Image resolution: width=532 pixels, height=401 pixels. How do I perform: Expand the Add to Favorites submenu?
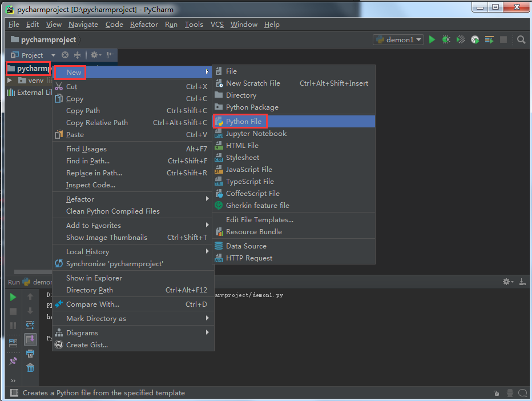click(133, 226)
